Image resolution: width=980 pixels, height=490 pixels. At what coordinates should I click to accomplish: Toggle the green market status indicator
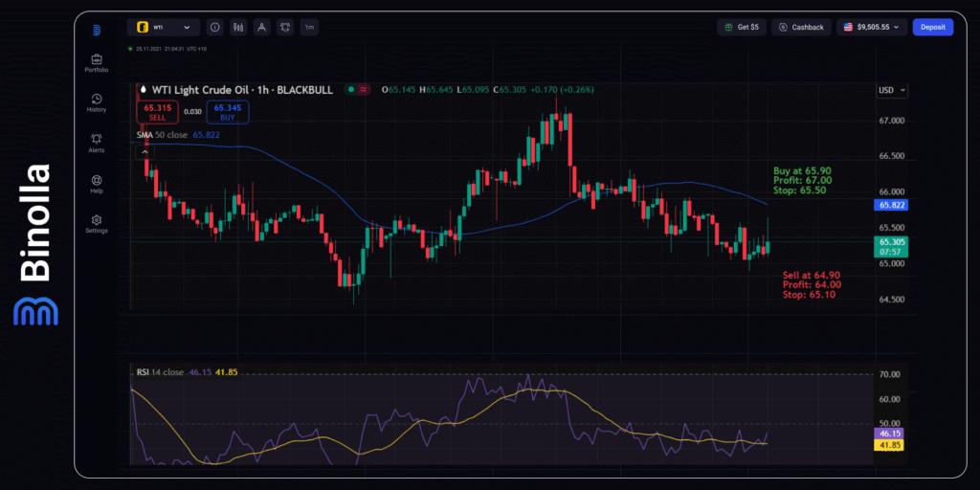[351, 89]
